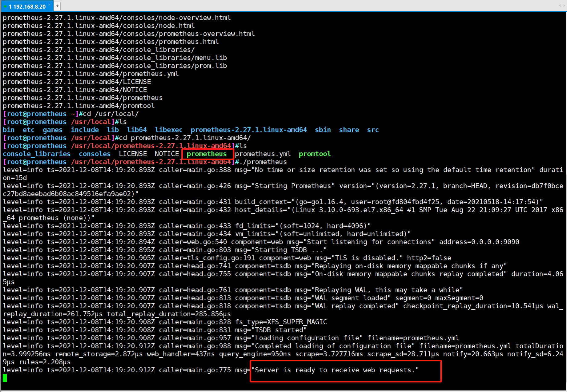The height and width of the screenshot is (392, 567).
Task: Click 'consoles/node-overview.html' extracted file line
Action: pyautogui.click(x=117, y=18)
